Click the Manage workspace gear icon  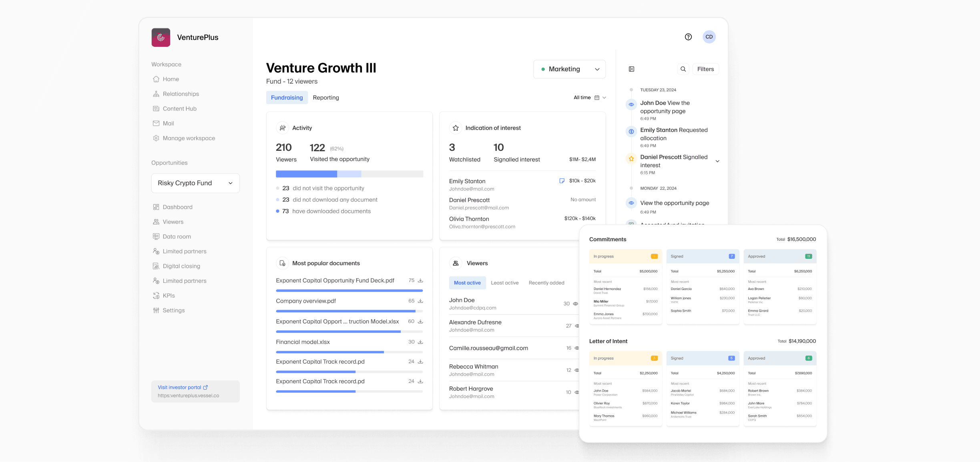(x=156, y=138)
